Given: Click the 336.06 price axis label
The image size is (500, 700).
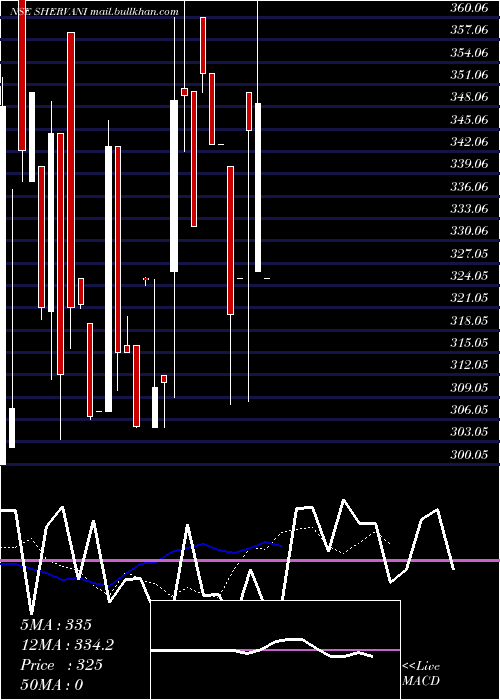Looking at the screenshot, I should click(x=468, y=186).
